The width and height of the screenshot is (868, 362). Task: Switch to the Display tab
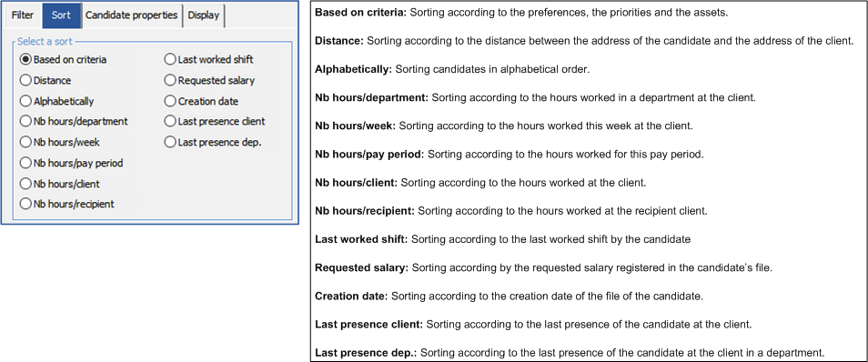click(204, 15)
